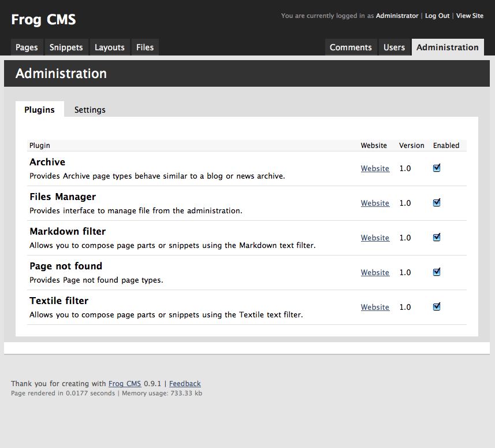Open the Files tab
This screenshot has height=448, width=495.
click(145, 47)
